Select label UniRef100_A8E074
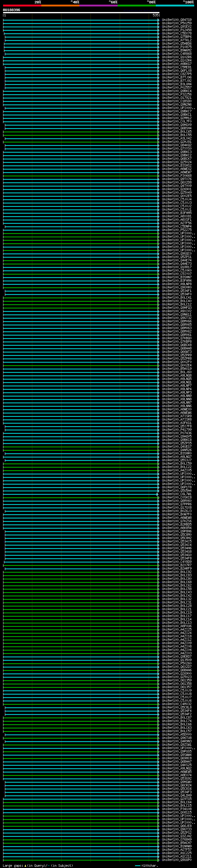The width and height of the screenshot is (197, 868). click(x=176, y=775)
